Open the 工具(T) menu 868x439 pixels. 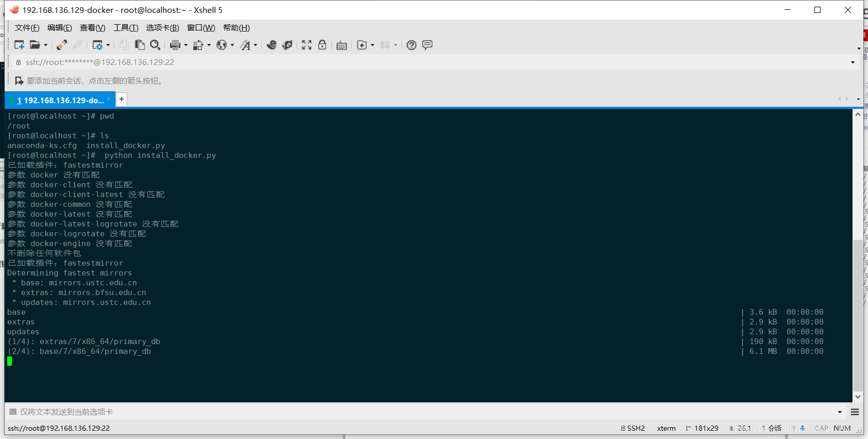(126, 28)
